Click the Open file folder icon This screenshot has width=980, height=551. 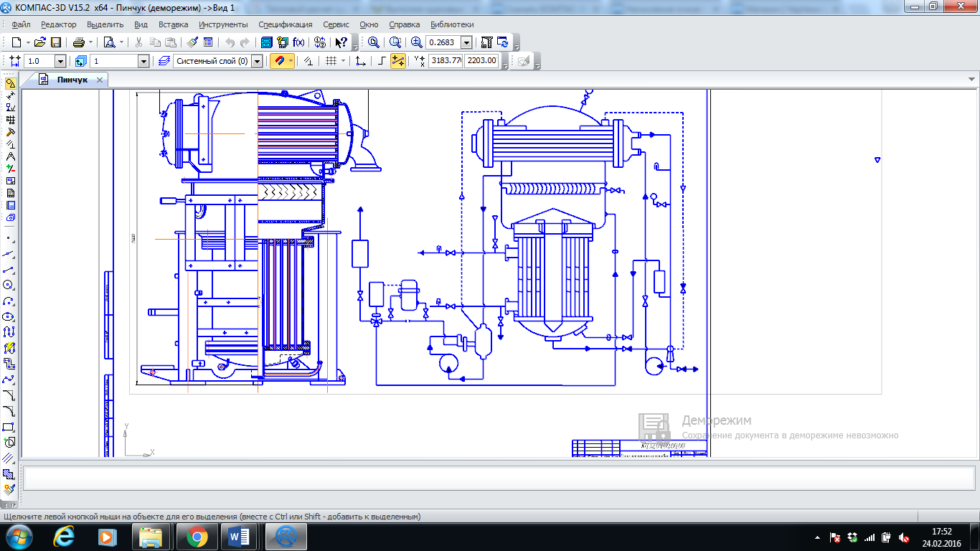[x=40, y=42]
